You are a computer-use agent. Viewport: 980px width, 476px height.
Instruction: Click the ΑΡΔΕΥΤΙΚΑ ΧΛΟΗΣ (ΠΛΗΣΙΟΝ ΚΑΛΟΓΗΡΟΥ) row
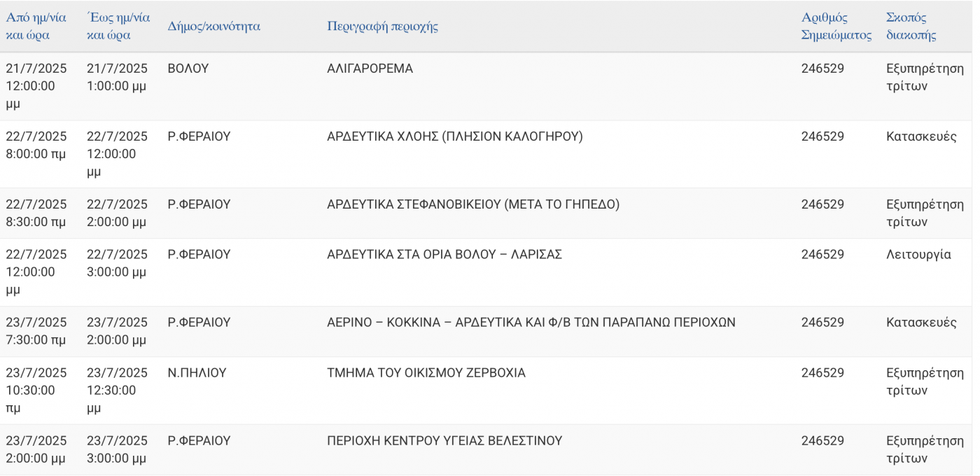click(x=486, y=154)
